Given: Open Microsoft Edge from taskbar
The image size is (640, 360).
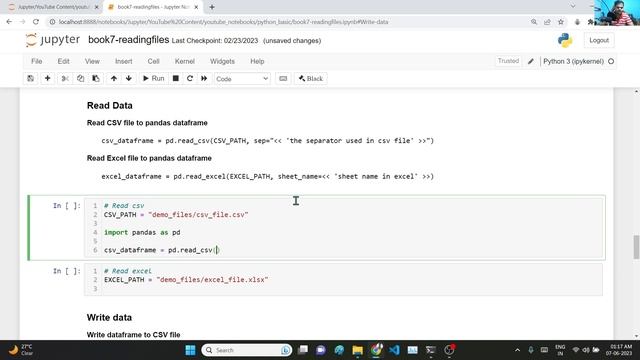Looking at the screenshot, I should (x=339, y=350).
